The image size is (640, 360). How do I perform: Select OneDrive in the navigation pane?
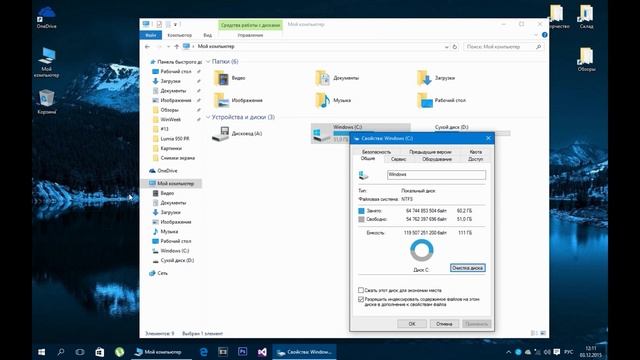coord(167,171)
